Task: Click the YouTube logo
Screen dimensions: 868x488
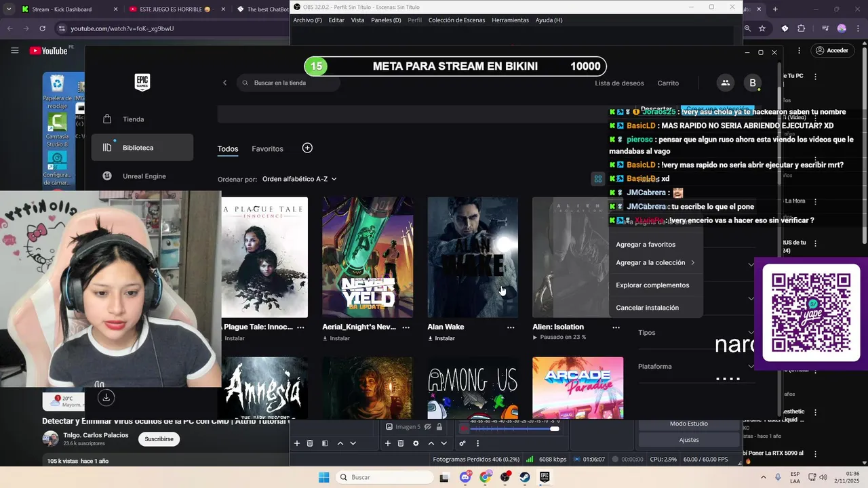Action: coord(48,51)
